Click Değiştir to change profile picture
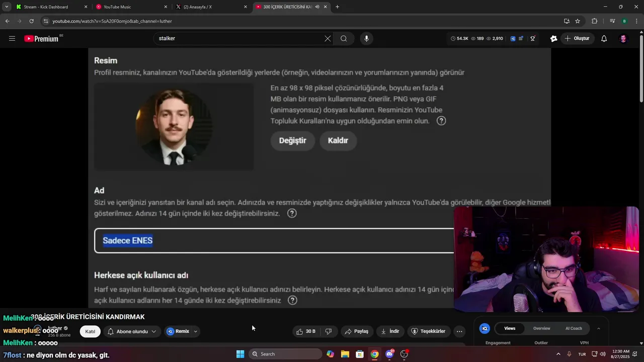The image size is (644, 362). click(x=292, y=141)
